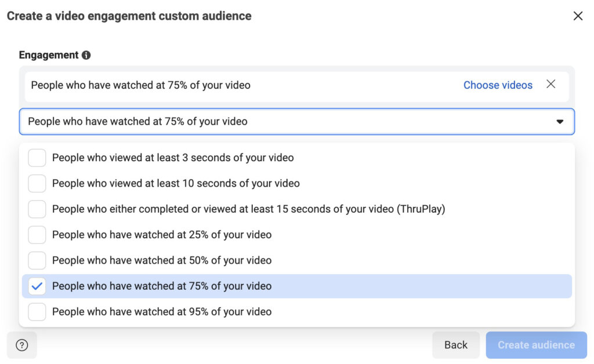Click the Choose videos link

tap(498, 85)
